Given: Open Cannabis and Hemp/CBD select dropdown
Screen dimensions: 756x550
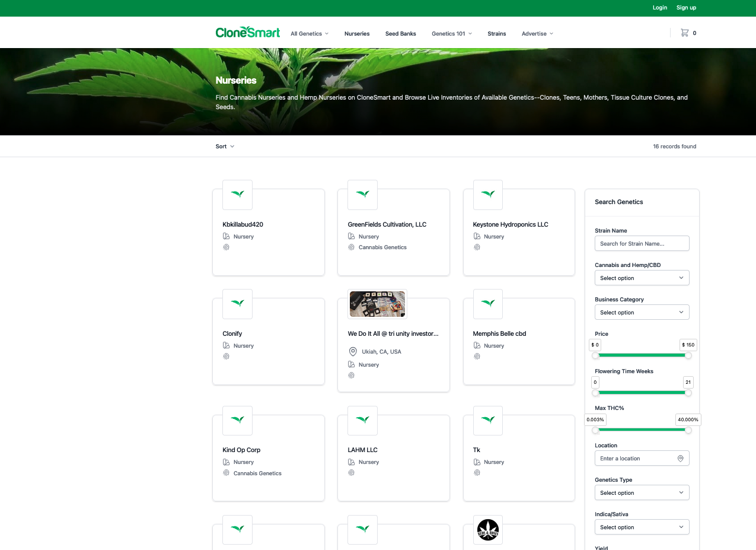Looking at the screenshot, I should pos(642,278).
